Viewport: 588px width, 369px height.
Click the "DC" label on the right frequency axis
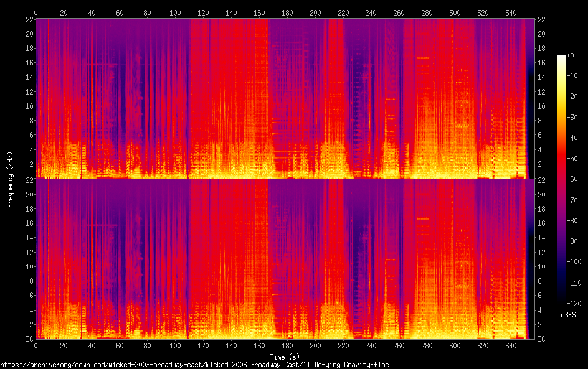[541, 339]
